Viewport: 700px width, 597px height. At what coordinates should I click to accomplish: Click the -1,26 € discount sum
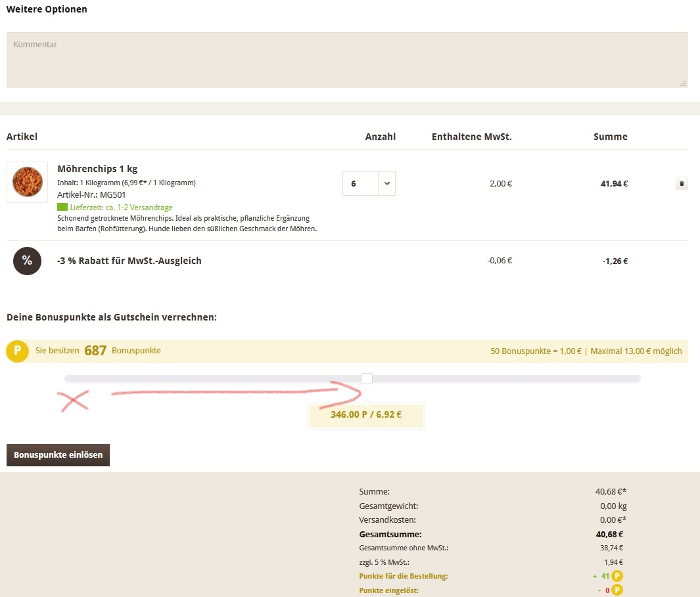pyautogui.click(x=615, y=261)
